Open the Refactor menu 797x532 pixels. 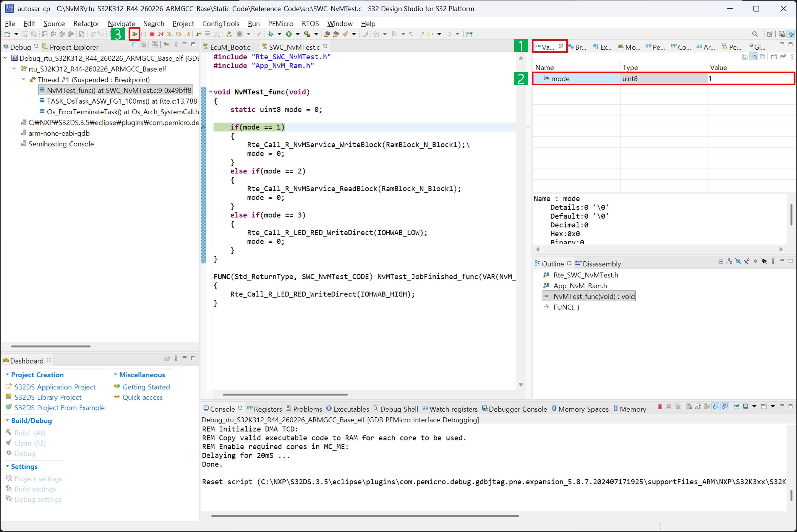(86, 23)
